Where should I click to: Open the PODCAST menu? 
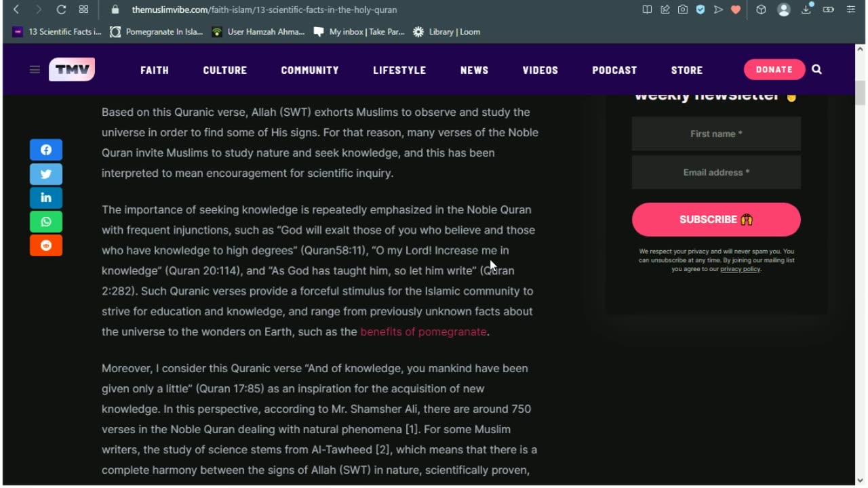point(614,70)
